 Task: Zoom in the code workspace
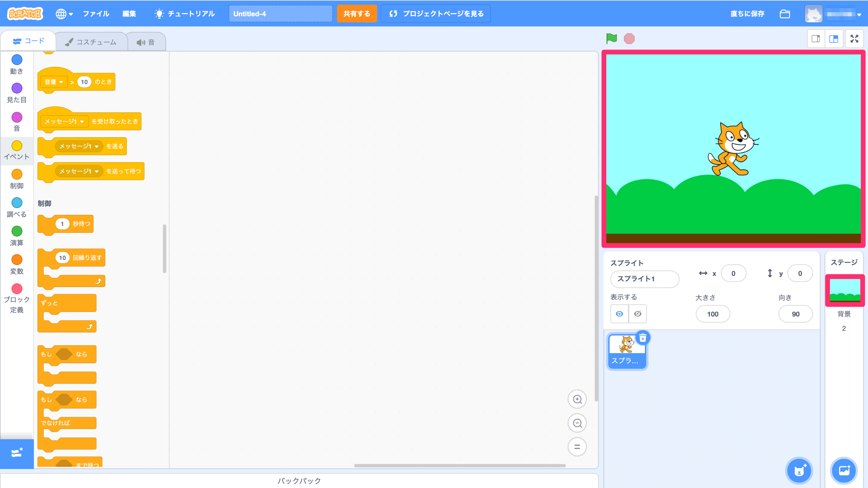[x=577, y=399]
